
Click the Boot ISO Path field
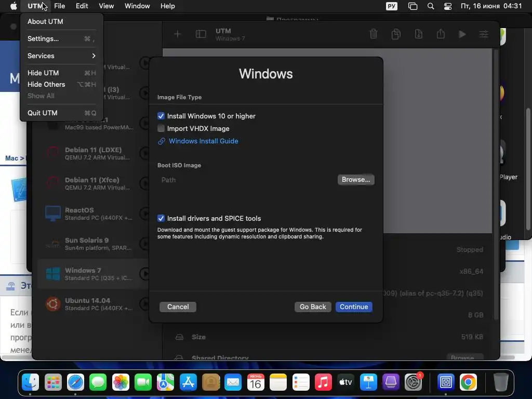coord(247,180)
